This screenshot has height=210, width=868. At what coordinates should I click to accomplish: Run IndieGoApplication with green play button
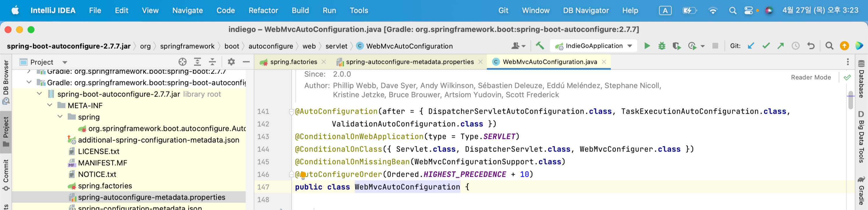coord(647,46)
